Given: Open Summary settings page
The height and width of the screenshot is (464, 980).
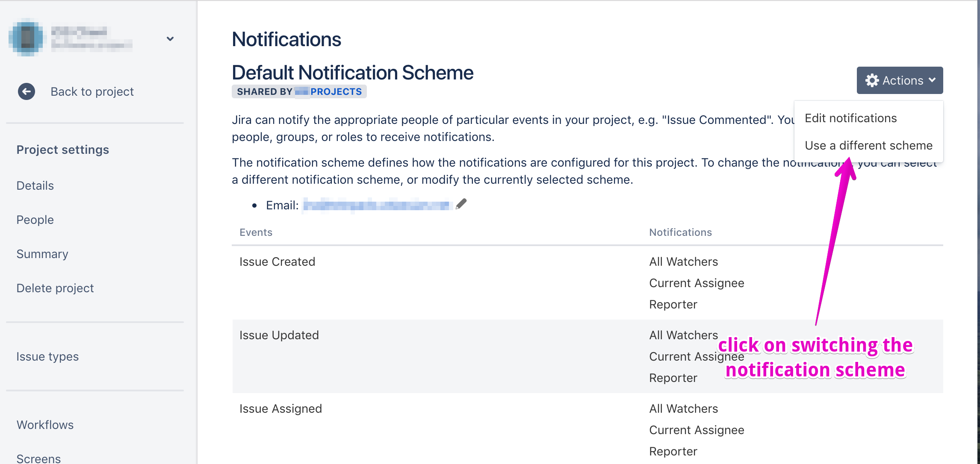Looking at the screenshot, I should [x=42, y=254].
